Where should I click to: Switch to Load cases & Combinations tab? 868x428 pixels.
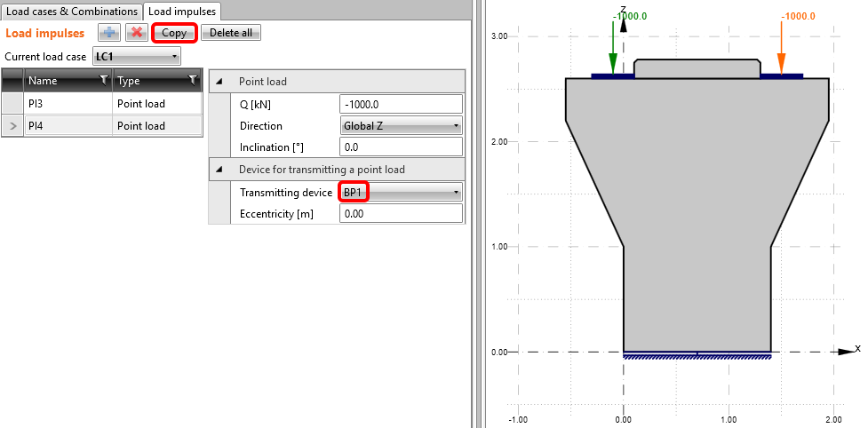click(x=72, y=11)
